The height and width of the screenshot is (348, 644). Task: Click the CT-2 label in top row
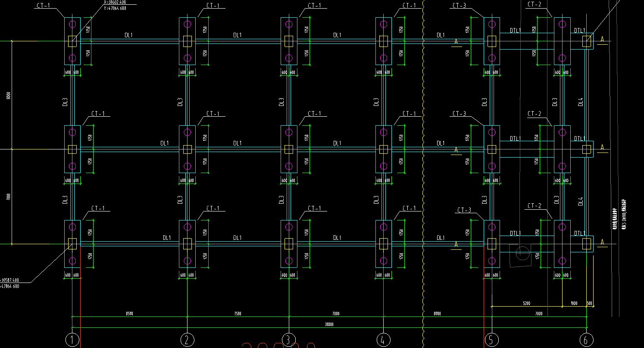(534, 4)
